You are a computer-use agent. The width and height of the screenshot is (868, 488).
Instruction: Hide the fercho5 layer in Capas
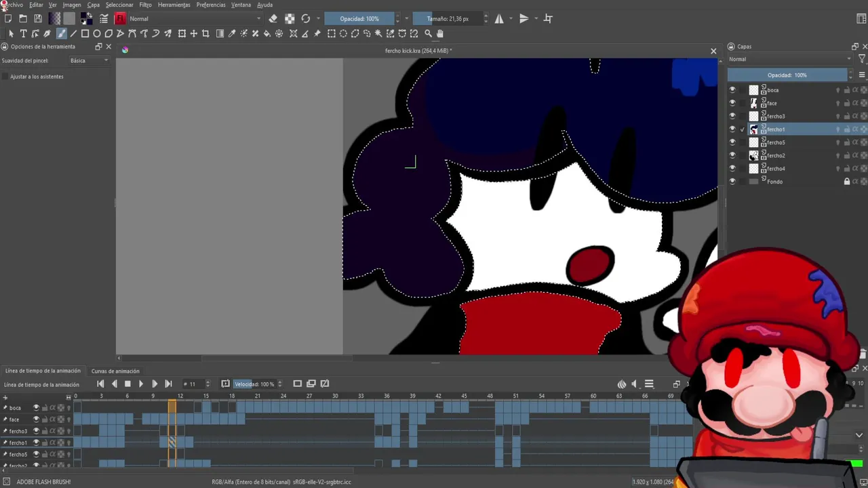732,142
